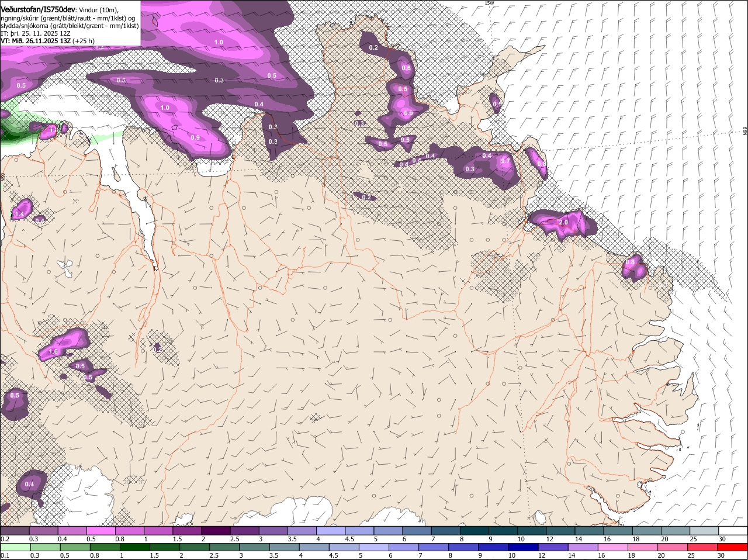Click the '1.4' snowfall value on the map
748x560 pixels.
pyautogui.click(x=19, y=215)
